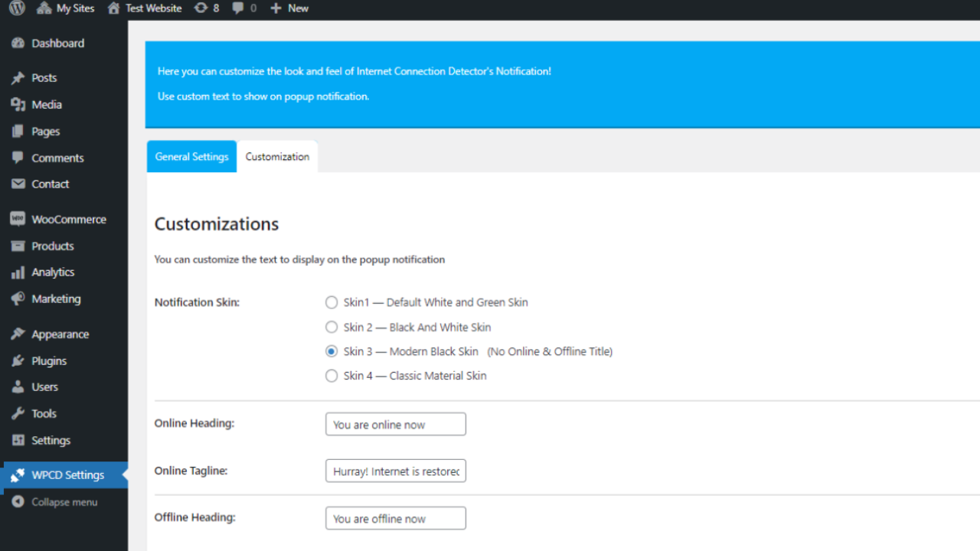Screen dimensions: 980x551
Task: Click the Online Heading text field
Action: click(396, 424)
